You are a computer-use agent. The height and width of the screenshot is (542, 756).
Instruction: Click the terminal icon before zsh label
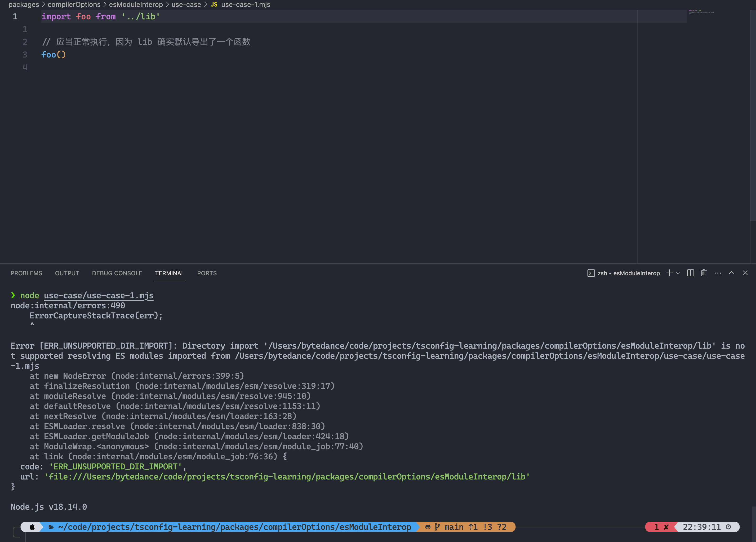[x=591, y=273]
